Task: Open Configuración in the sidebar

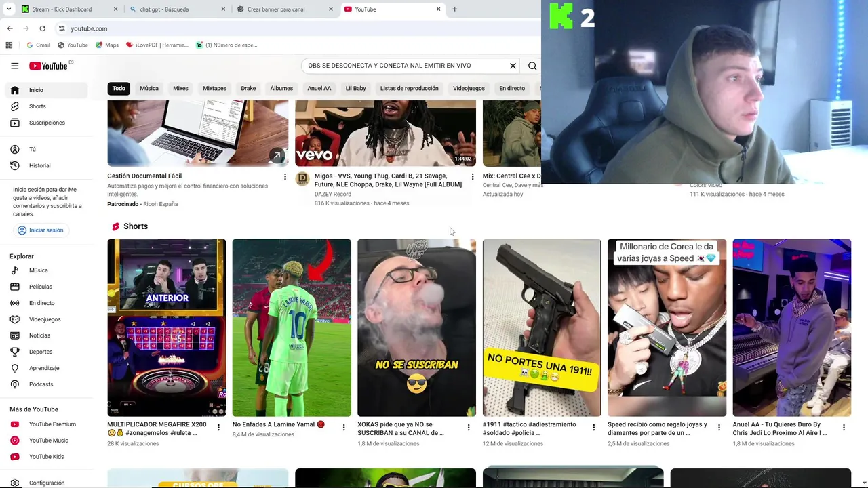Action: coord(47,483)
